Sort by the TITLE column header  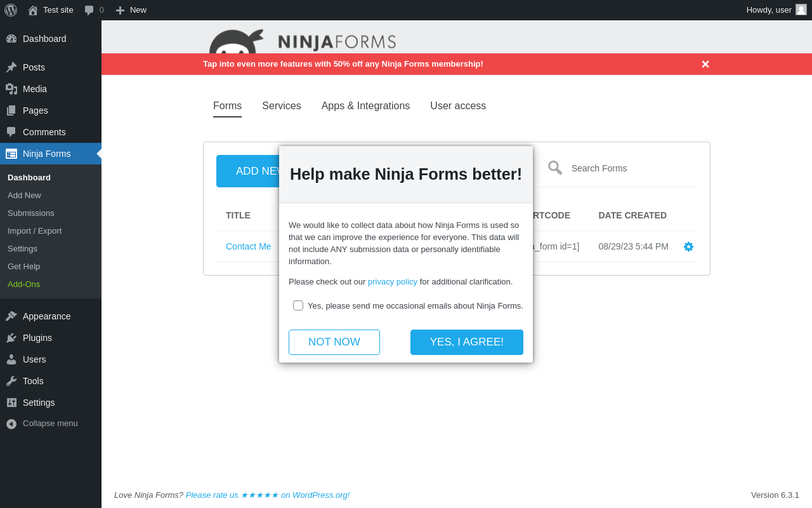coord(238,215)
